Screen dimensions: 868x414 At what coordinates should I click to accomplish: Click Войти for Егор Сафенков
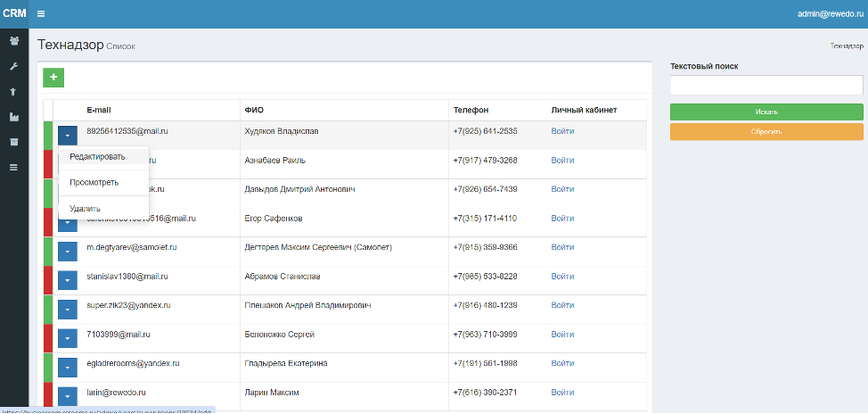[562, 219]
